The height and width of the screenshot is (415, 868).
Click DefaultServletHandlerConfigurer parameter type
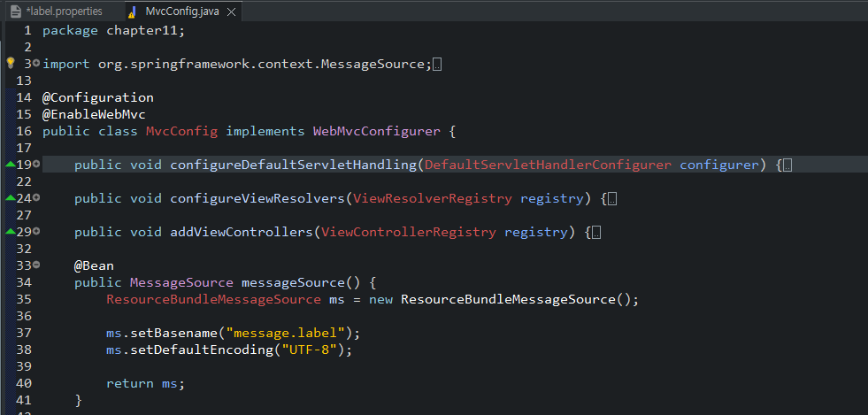pos(548,165)
